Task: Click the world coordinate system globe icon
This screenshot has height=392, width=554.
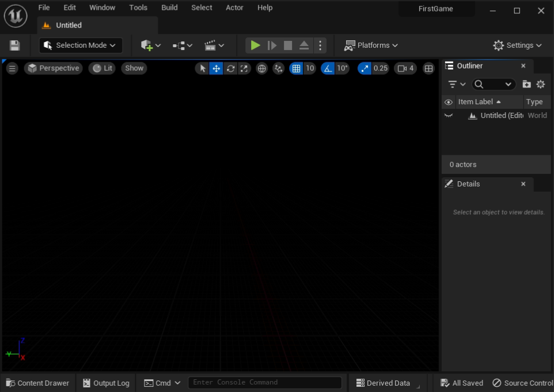Action: (x=261, y=68)
